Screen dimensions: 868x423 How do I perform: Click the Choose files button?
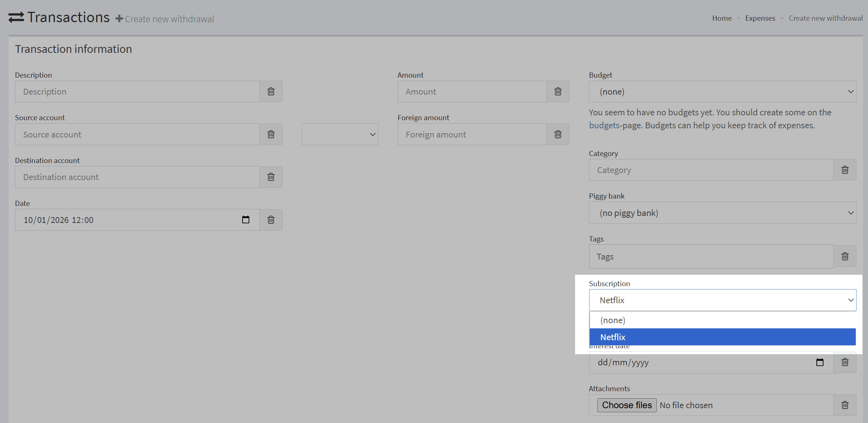point(627,405)
